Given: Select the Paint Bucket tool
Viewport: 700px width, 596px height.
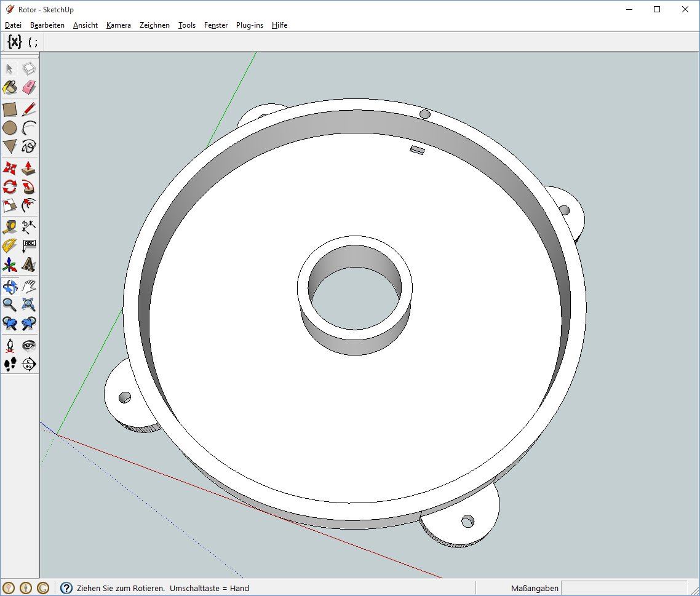Looking at the screenshot, I should click(x=10, y=87).
